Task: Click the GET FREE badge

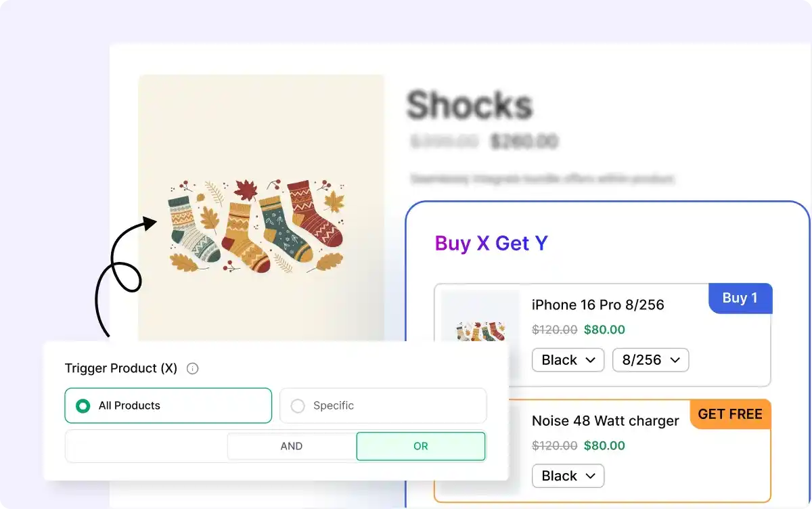Action: (730, 414)
